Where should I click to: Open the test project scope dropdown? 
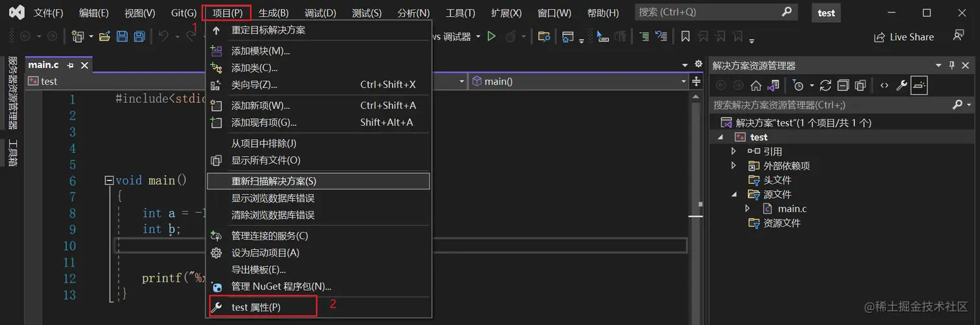(462, 82)
